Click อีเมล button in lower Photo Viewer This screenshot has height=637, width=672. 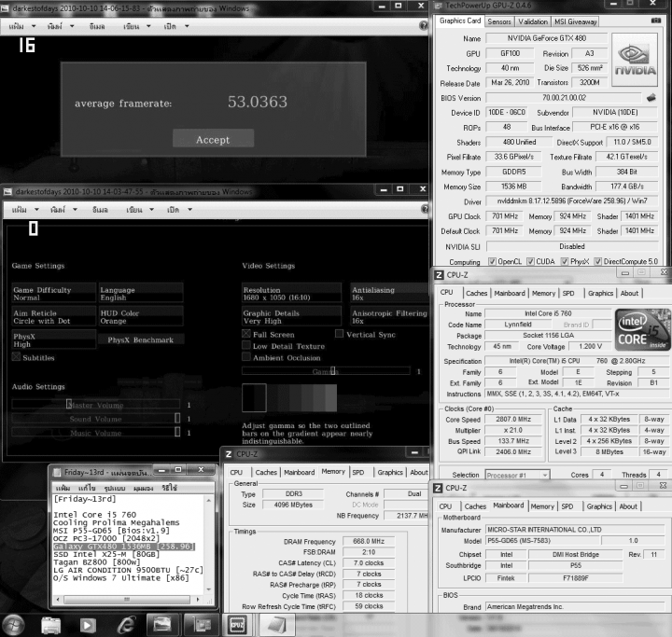[100, 210]
